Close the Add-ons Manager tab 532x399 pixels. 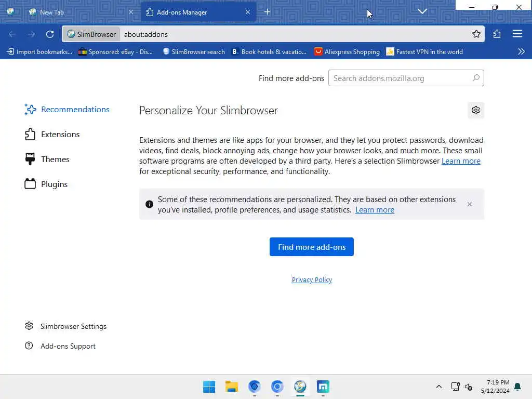tap(248, 12)
